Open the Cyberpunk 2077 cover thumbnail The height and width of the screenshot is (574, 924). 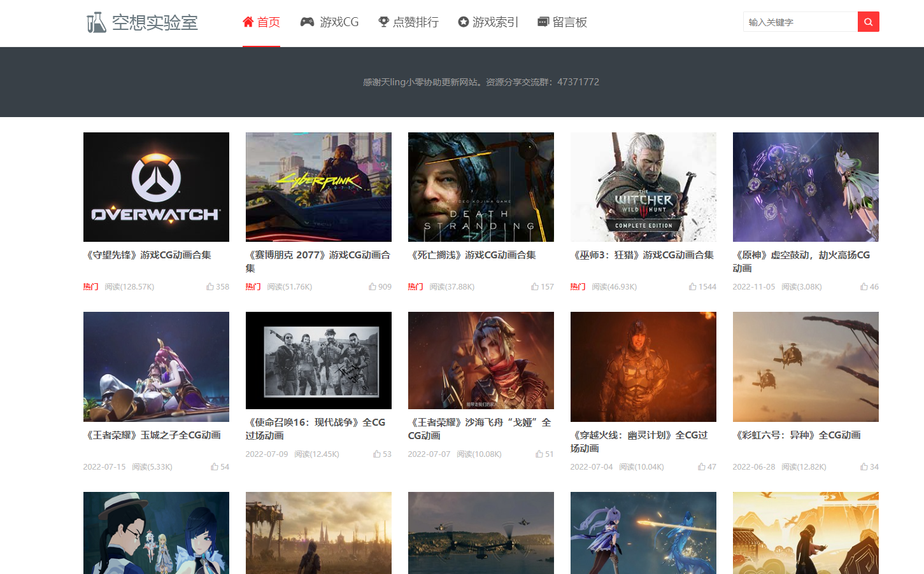(318, 187)
